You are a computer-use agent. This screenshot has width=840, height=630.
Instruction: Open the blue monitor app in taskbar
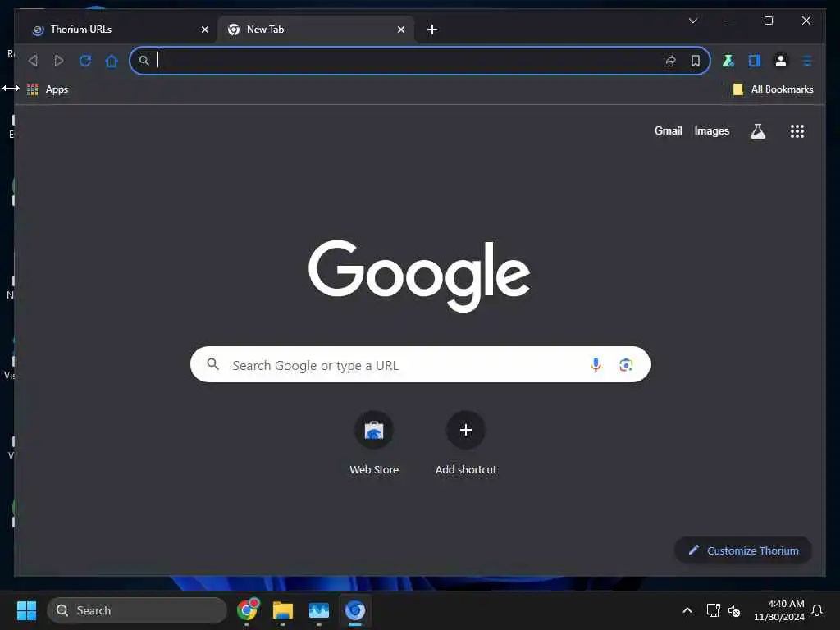[319, 610]
